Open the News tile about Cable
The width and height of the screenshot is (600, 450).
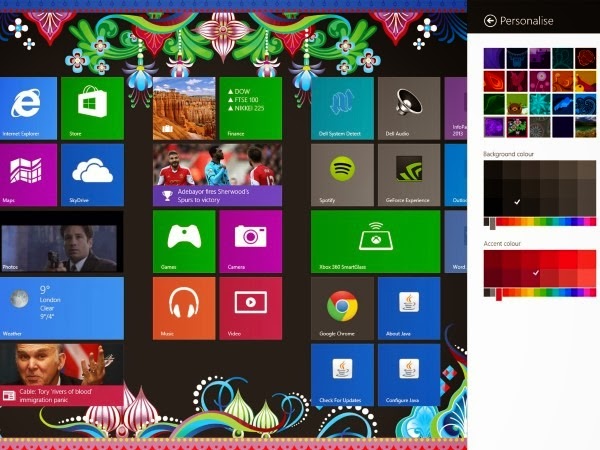tap(62, 375)
